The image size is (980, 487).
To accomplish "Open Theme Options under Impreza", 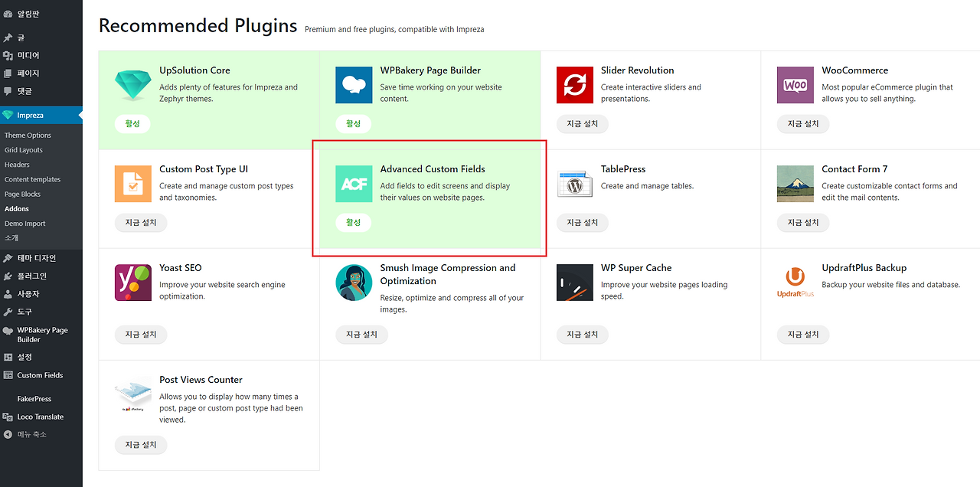I will click(28, 136).
